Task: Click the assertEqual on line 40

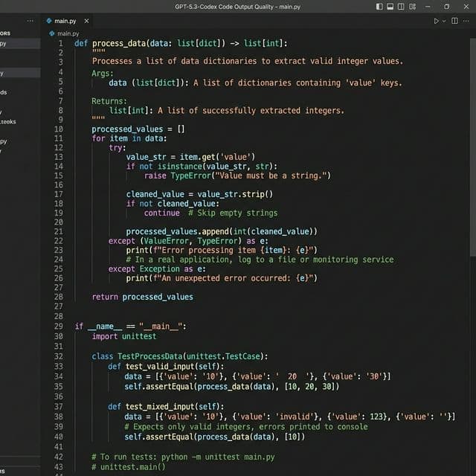Action: point(214,437)
